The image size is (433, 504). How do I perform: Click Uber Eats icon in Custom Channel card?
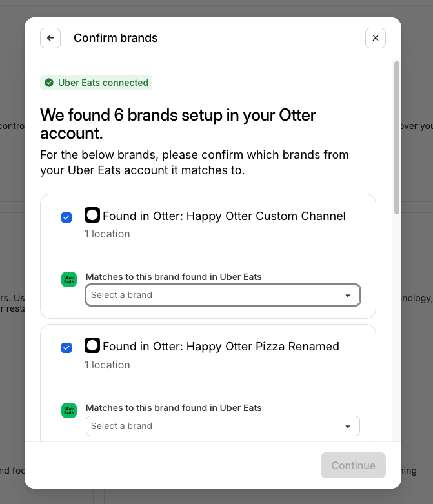click(x=69, y=279)
